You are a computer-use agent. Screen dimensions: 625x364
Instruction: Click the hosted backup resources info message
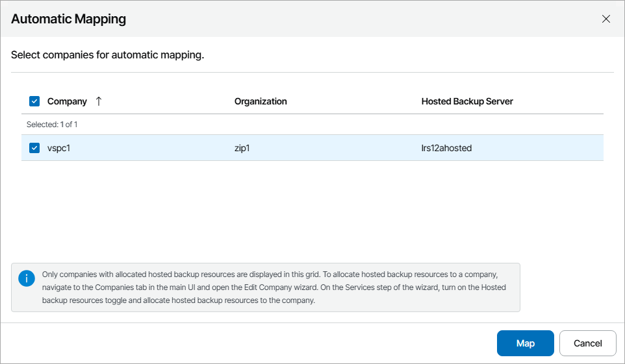click(x=273, y=287)
